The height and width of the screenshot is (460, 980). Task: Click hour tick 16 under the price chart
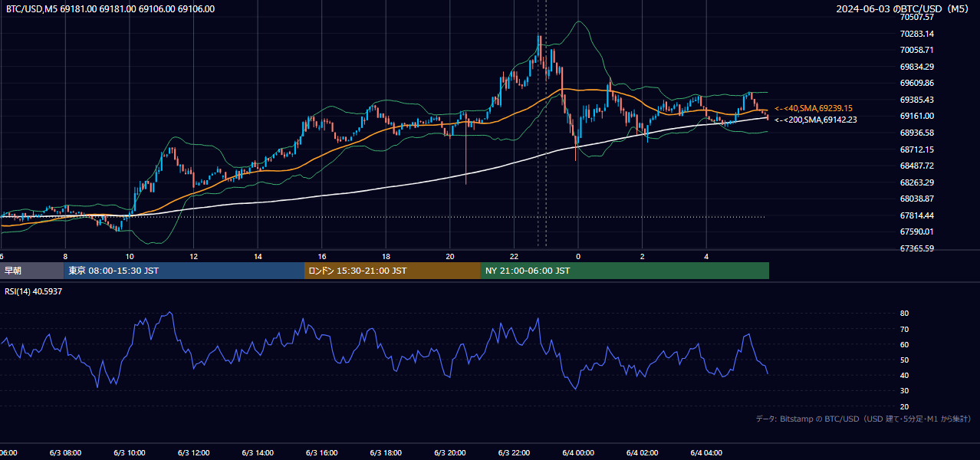(322, 257)
